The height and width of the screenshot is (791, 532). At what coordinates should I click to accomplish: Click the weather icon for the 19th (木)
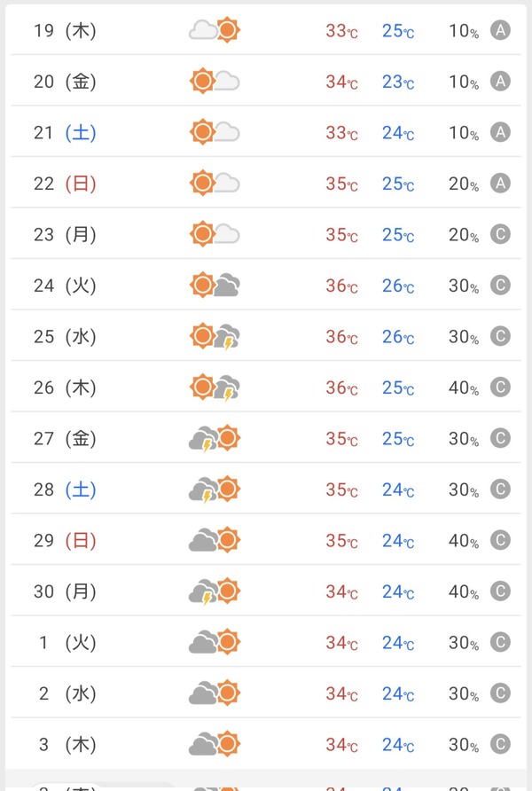coord(215,30)
